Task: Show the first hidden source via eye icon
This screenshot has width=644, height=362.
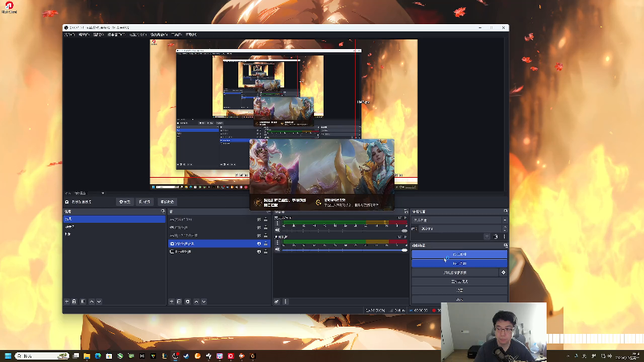Action: click(x=258, y=219)
